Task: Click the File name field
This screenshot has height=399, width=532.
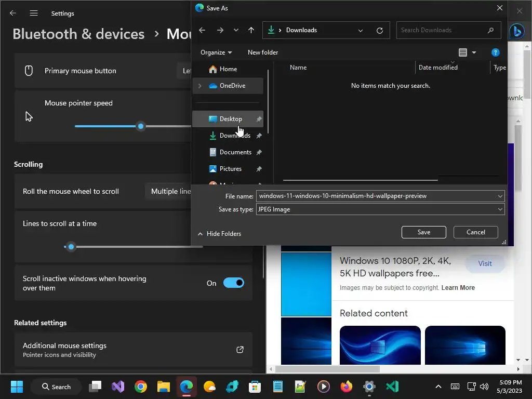Action: pyautogui.click(x=376, y=196)
